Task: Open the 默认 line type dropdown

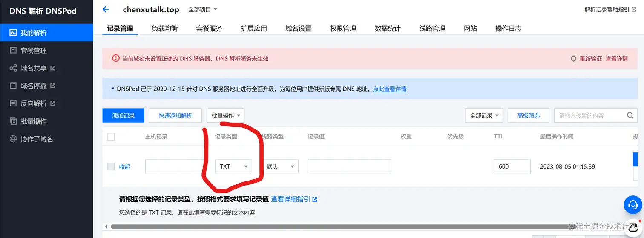Action: pyautogui.click(x=280, y=166)
